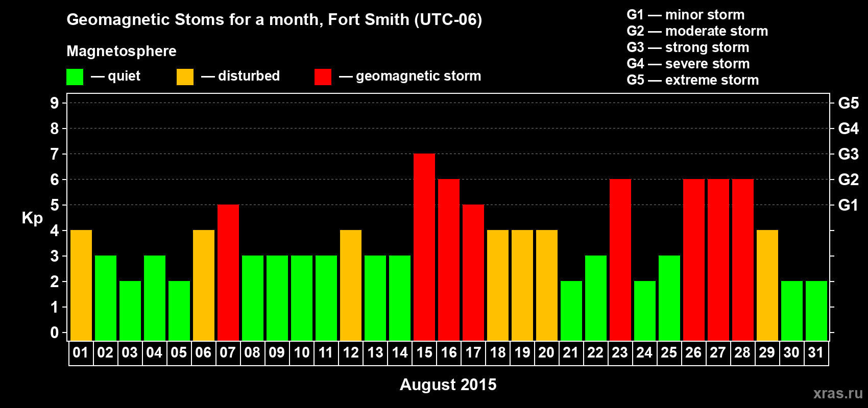Select the orange bar for day 01

(81, 285)
